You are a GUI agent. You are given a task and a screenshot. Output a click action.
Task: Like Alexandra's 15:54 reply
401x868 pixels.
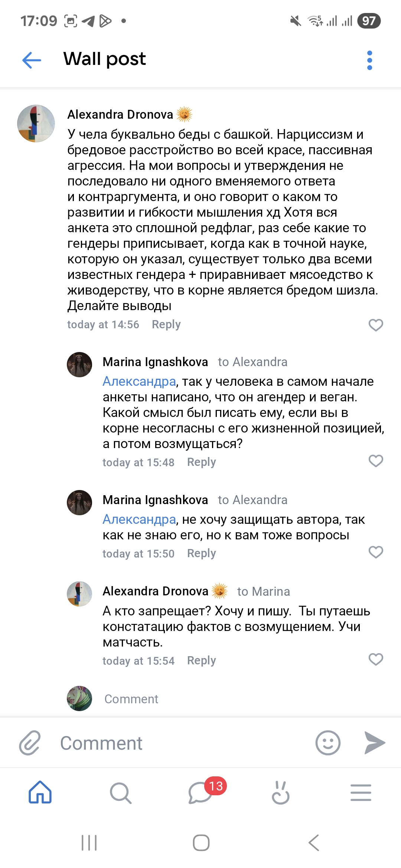pos(375,660)
